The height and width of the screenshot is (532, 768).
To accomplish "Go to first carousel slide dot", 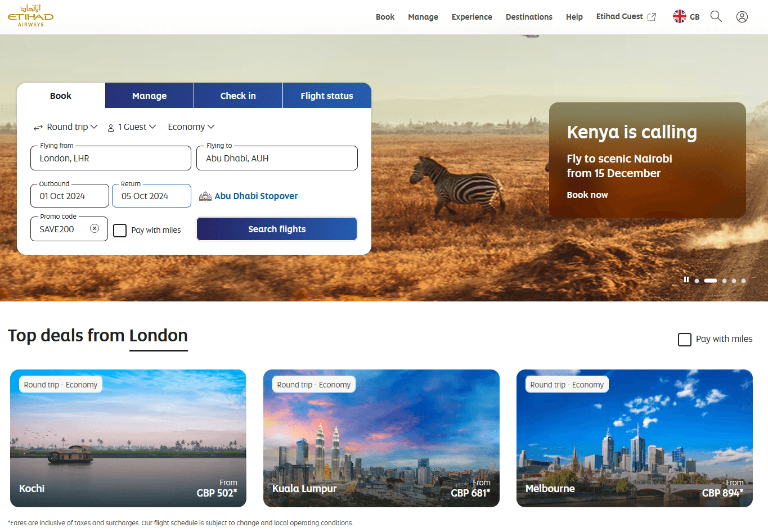I will pos(697,281).
